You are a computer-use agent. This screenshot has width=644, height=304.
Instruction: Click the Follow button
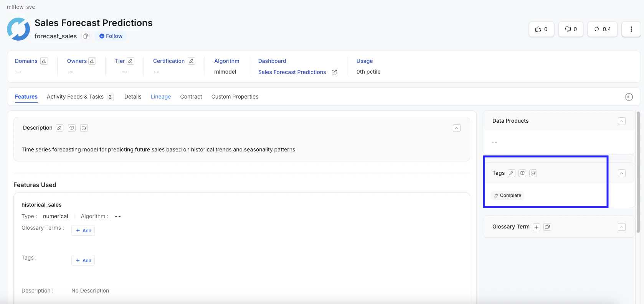point(111,36)
